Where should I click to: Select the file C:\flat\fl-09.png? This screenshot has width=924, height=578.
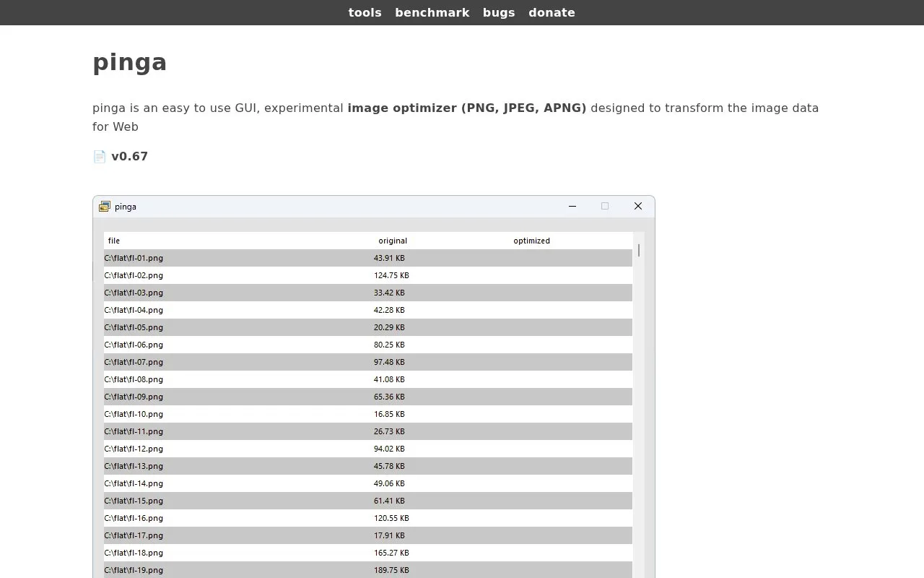pos(368,397)
